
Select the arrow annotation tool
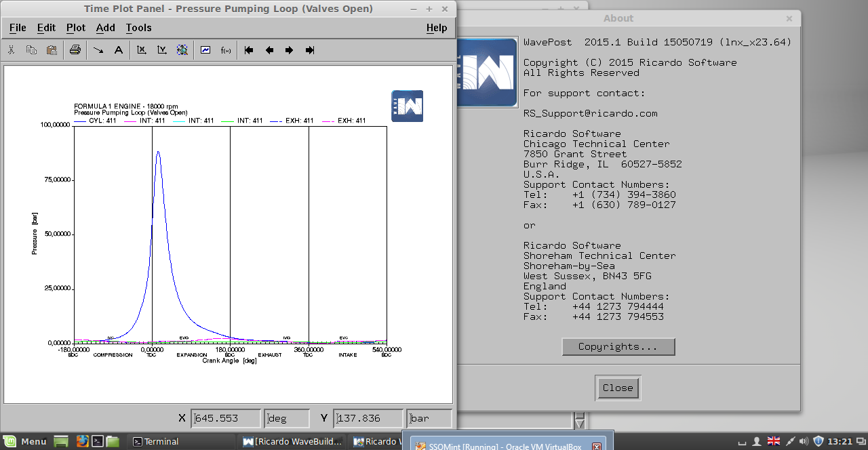(98, 50)
